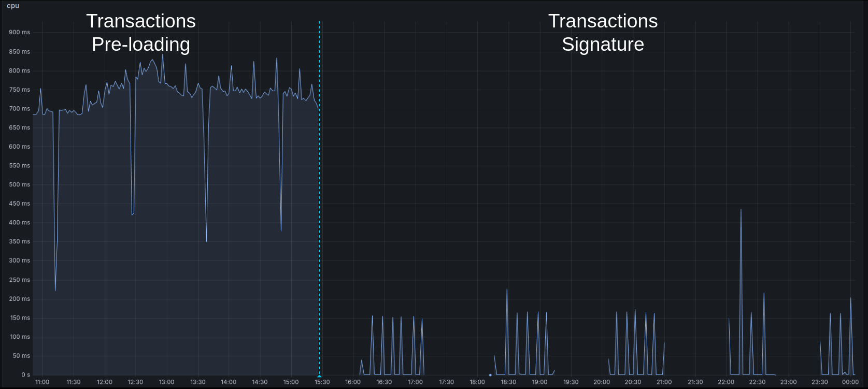Screen dimensions: 868x389
Task: Click the 250 ms y-axis label
Action: click(x=19, y=280)
